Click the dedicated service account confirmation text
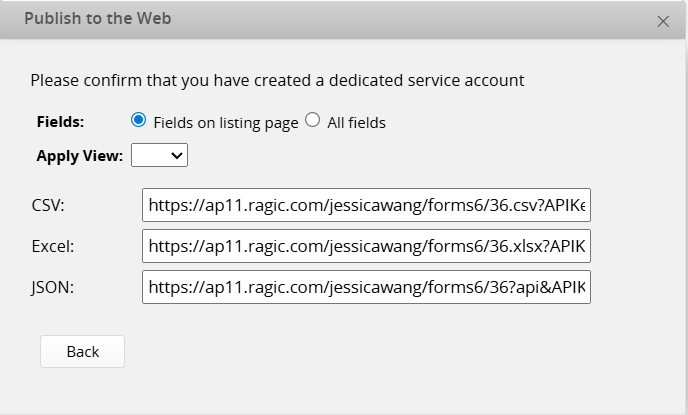The width and height of the screenshot is (688, 415). click(x=277, y=80)
